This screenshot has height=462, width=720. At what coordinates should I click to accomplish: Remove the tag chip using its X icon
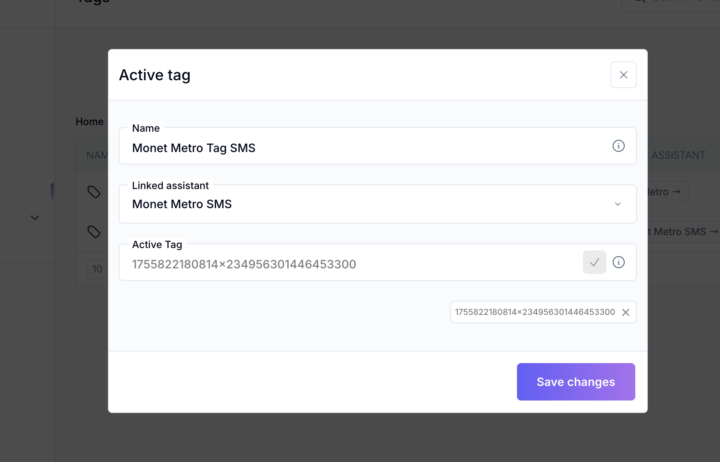(626, 312)
